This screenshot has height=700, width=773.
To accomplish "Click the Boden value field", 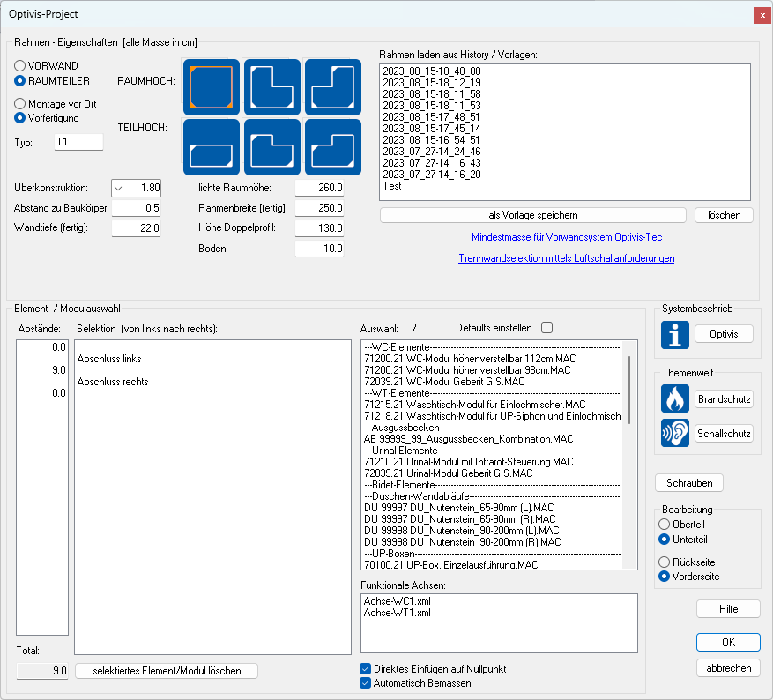I will [319, 249].
